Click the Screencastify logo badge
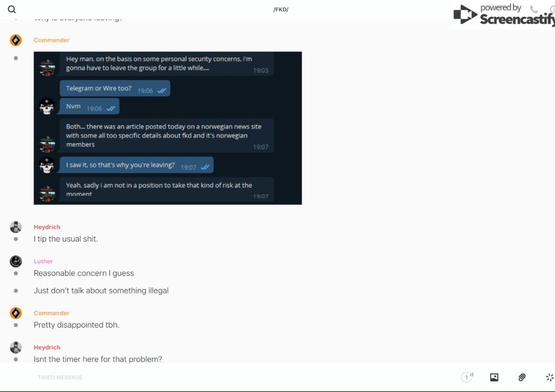This screenshot has width=555, height=392. tap(503, 14)
